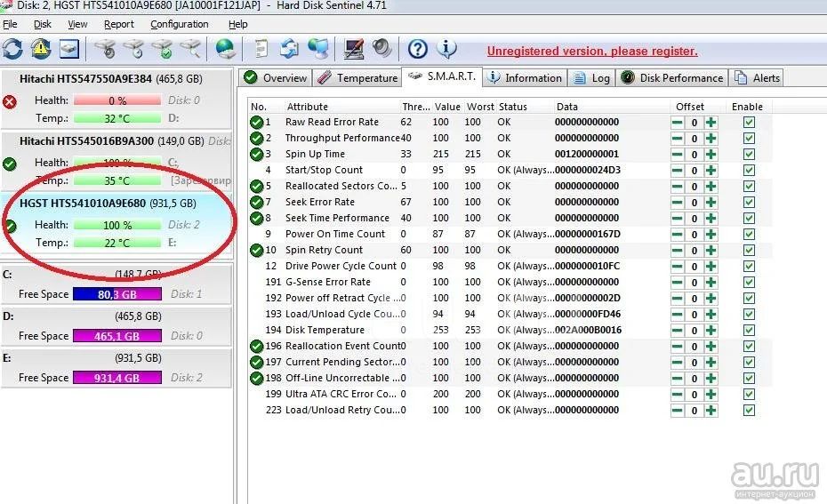Click status icon of Spin Up Time

pyautogui.click(x=256, y=155)
